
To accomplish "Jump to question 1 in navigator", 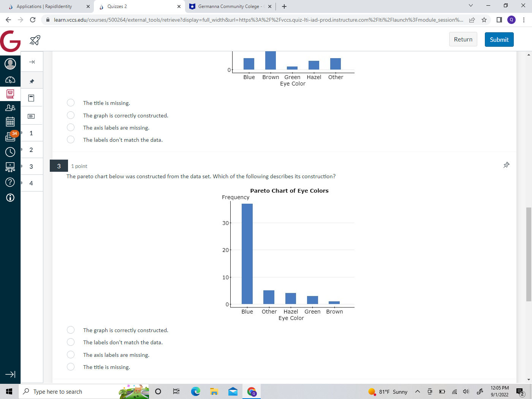I will (x=31, y=133).
